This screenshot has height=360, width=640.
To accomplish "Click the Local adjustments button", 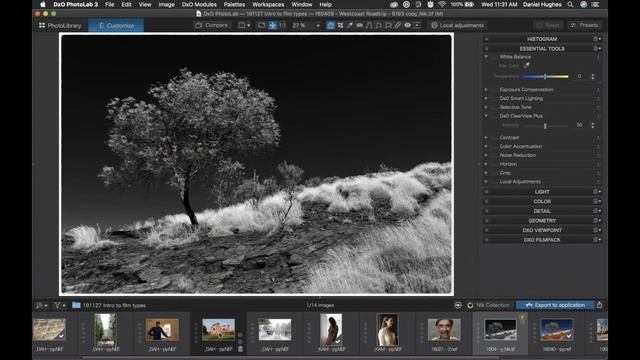I will point(457,25).
